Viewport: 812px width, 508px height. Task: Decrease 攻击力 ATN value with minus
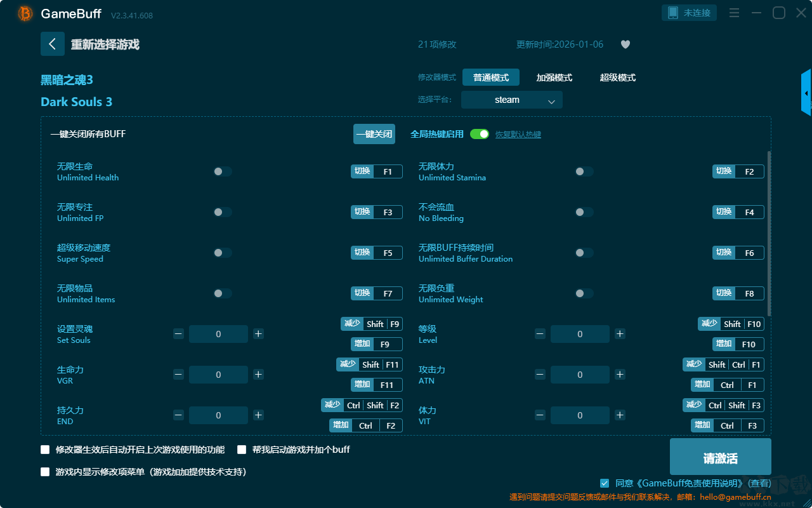[x=540, y=375]
